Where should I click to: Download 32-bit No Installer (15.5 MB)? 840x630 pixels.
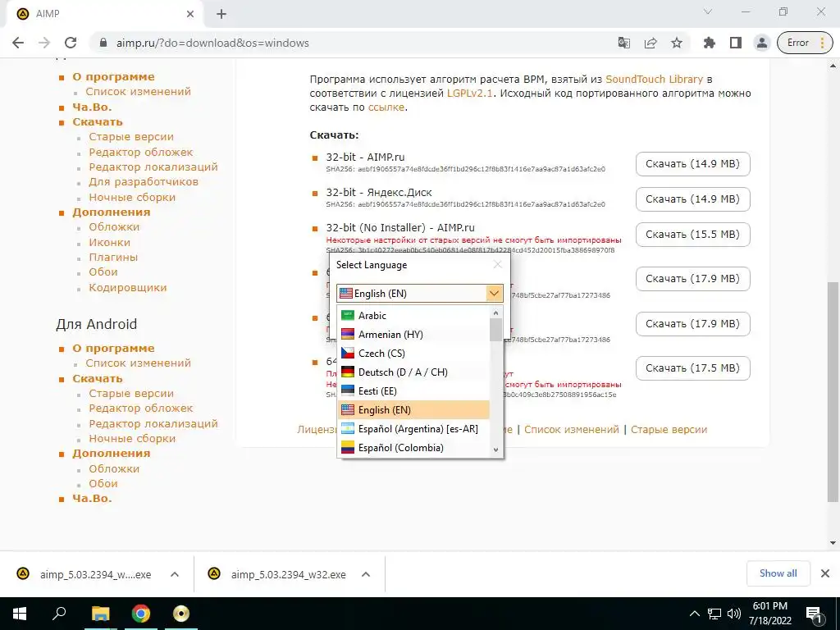point(692,235)
